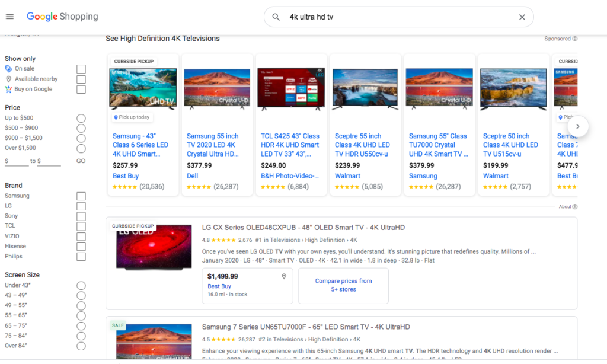Image resolution: width=607 pixels, height=364 pixels.
Task: Open Sceptre 50 inch Class 4K listing
Action: pos(510,145)
